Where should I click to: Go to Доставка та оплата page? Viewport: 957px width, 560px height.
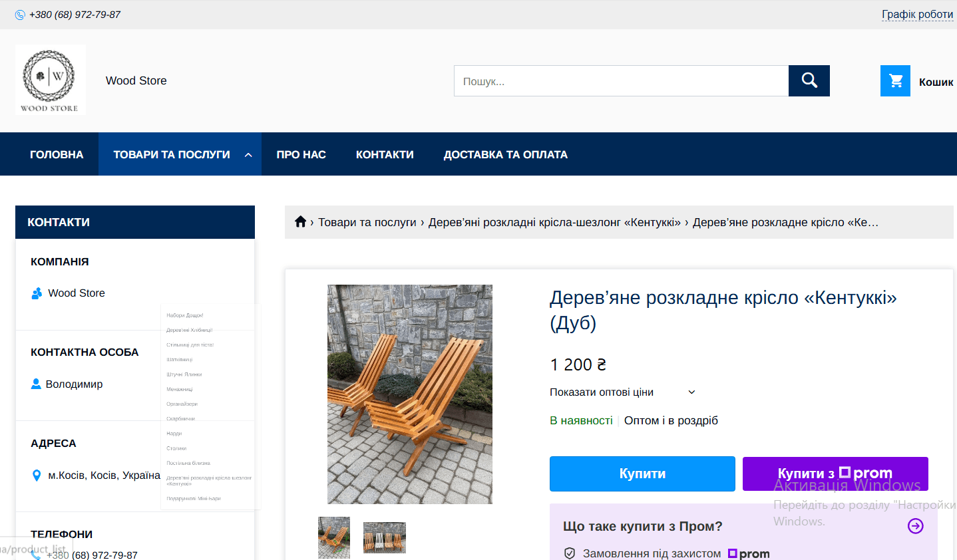505,154
